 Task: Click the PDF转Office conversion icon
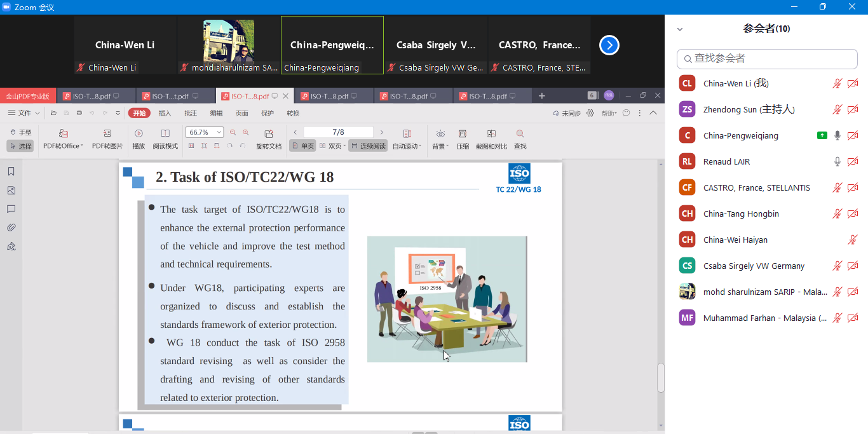tap(63, 133)
